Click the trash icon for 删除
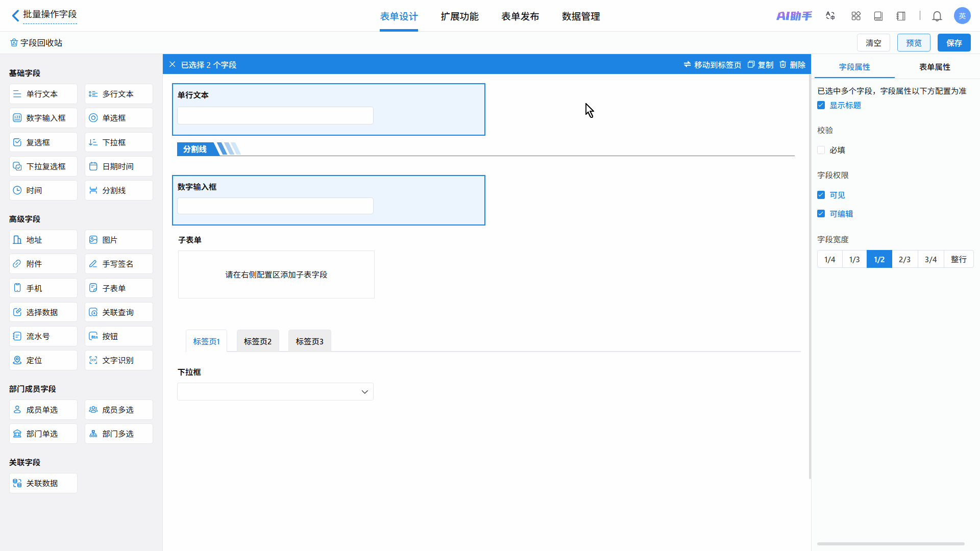Image resolution: width=980 pixels, height=551 pixels. [783, 64]
